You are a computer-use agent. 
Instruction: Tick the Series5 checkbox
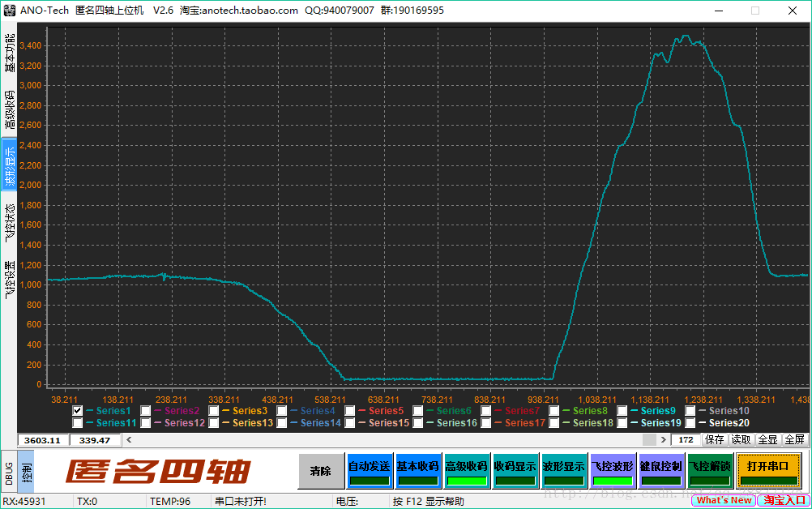(x=349, y=411)
